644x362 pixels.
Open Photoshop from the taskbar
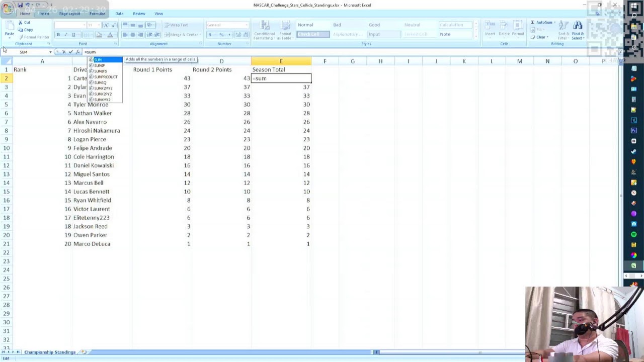[x=634, y=131]
